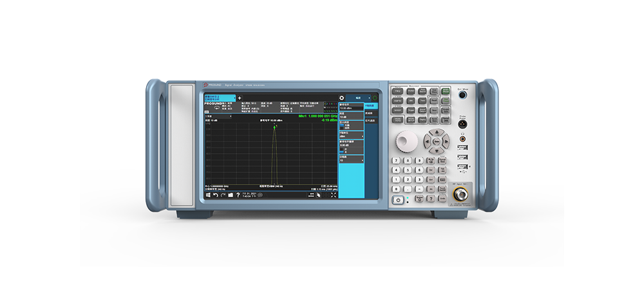Click the green preset icon at top right
The image size is (644, 301).
tap(375, 98)
